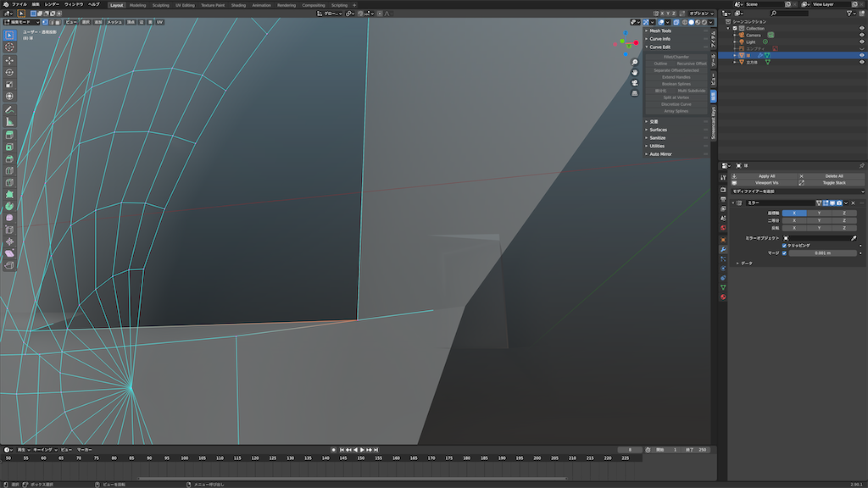Click the zoom magnifier viewport icon
The width and height of the screenshot is (868, 488).
[x=634, y=62]
